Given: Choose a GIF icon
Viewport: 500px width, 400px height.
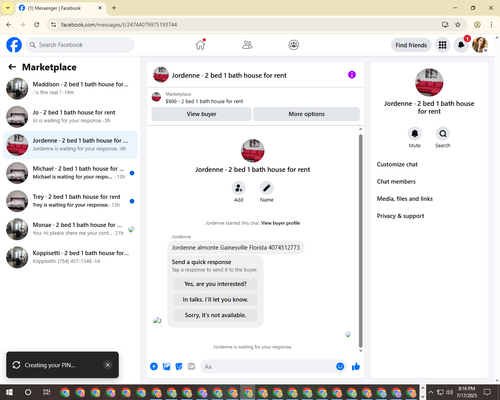Looking at the screenshot, I should coord(191,367).
